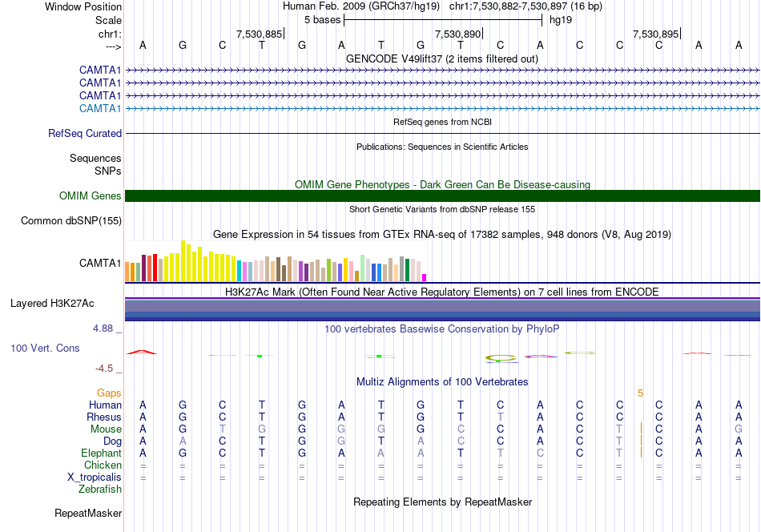
Task: Click the magenta bar ending the GTEx chart
Action: tap(425, 278)
